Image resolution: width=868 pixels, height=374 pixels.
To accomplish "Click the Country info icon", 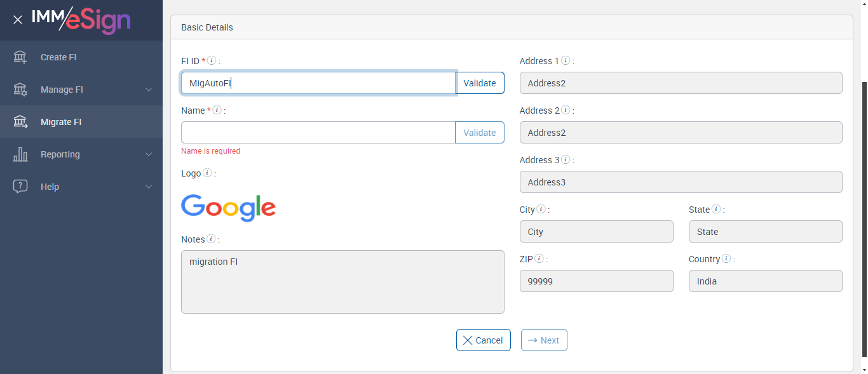I will (726, 259).
